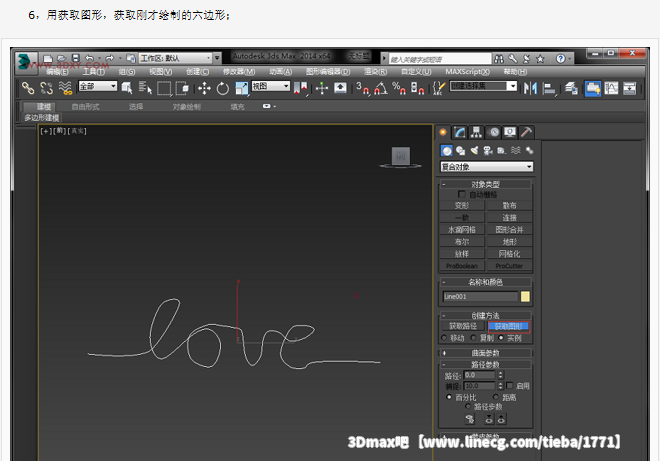This screenshot has height=461, width=660.
Task: Open the 全部 selection filter dropdown
Action: pyautogui.click(x=98, y=86)
